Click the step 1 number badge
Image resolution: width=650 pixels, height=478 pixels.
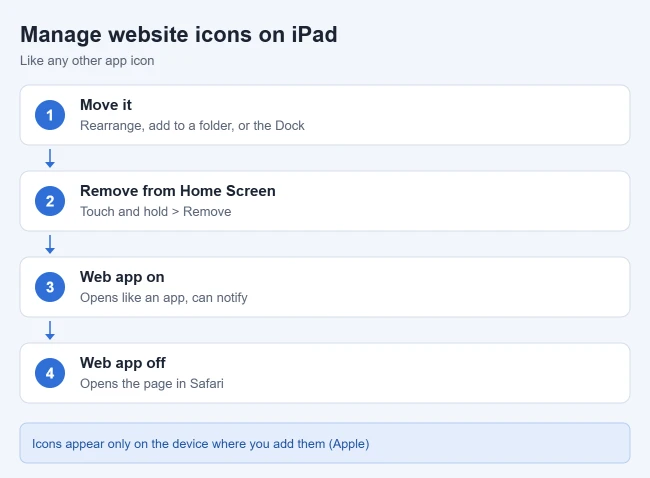pos(50,115)
